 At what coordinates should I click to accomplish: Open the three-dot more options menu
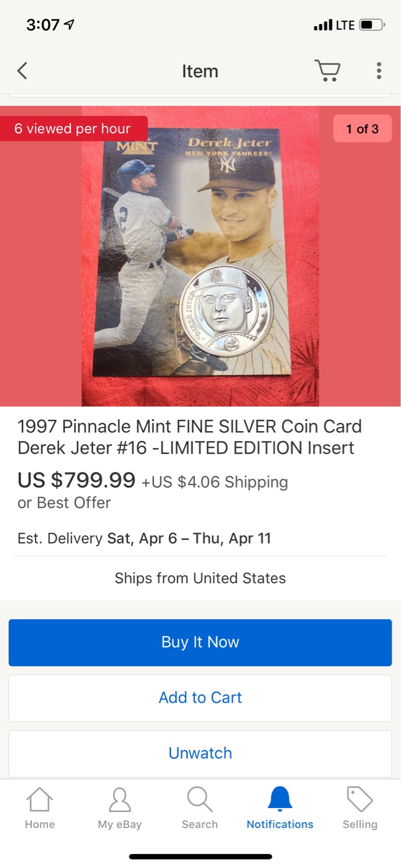click(x=379, y=71)
